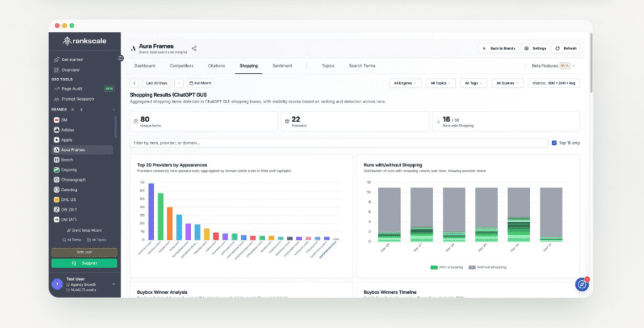Open the Sentiment tab

click(x=282, y=65)
